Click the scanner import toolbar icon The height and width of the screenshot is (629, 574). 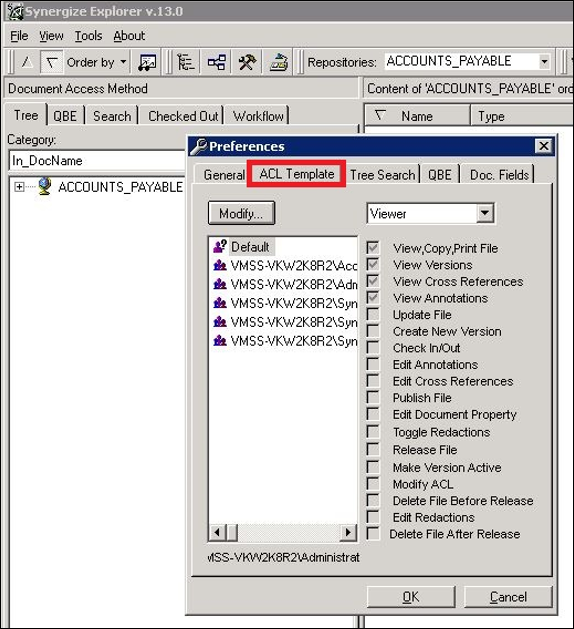pos(278,62)
